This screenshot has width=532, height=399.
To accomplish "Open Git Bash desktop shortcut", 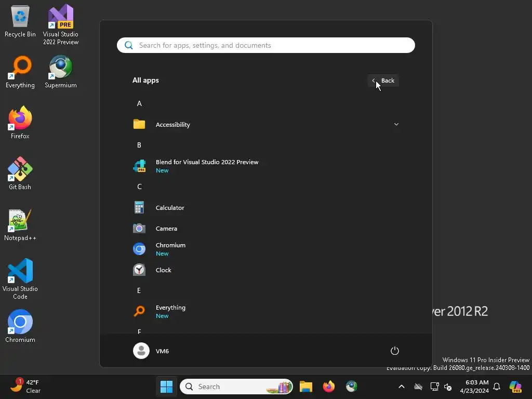I will pos(20,174).
